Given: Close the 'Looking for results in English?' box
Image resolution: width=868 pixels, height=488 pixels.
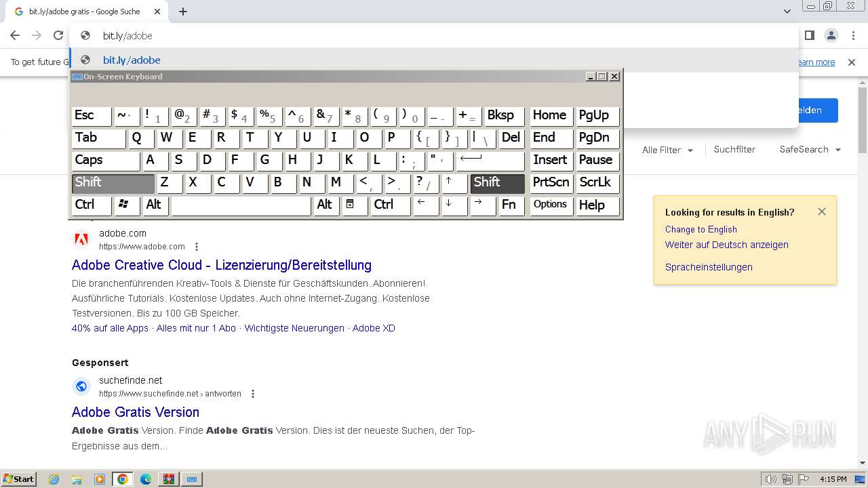Looking at the screenshot, I should [822, 211].
